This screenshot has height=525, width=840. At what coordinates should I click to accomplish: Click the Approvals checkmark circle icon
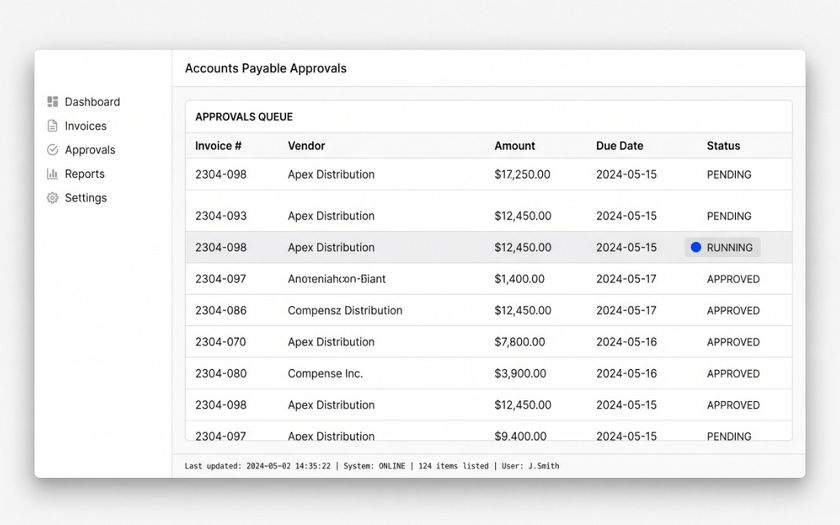(x=52, y=150)
